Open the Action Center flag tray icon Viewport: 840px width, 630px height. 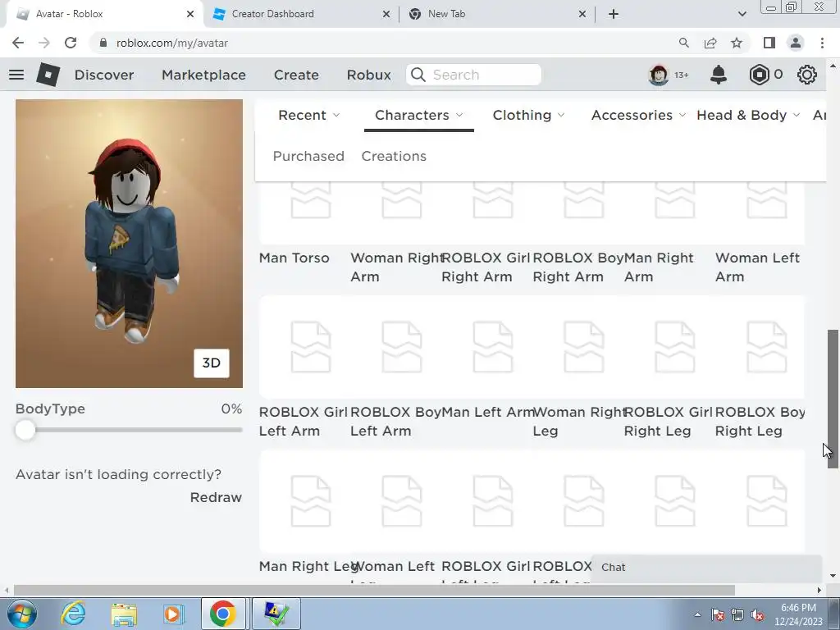click(x=718, y=615)
